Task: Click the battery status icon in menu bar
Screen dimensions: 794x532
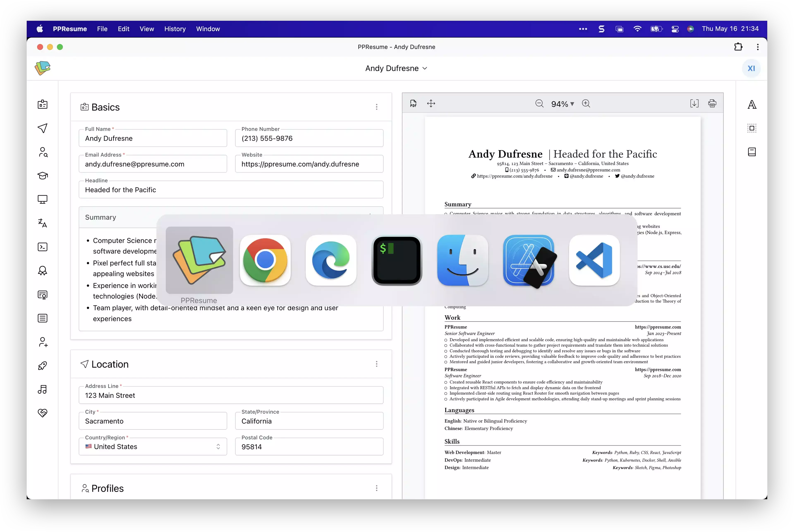Action: tap(656, 29)
